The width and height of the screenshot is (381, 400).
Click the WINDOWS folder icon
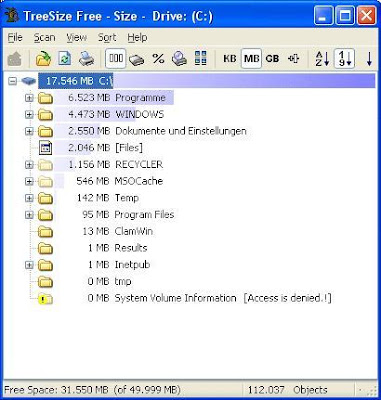[45, 115]
